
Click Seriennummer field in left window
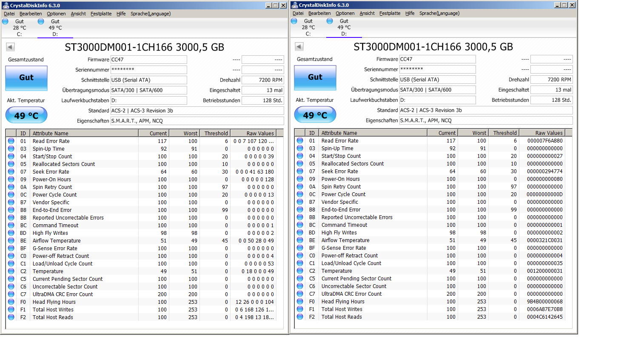(x=148, y=70)
